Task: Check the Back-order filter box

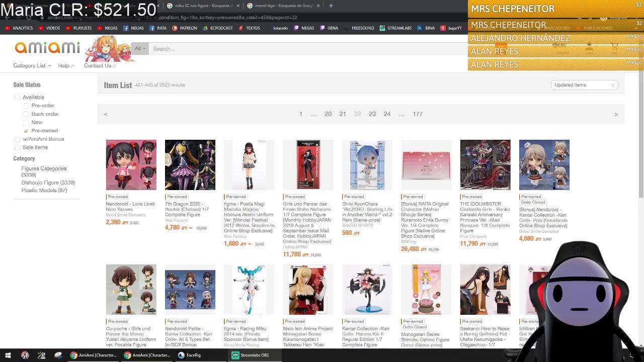Action: 26,114
